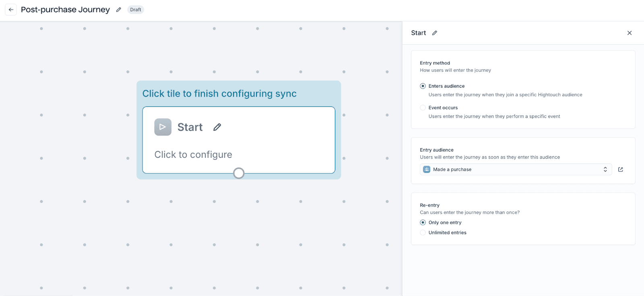Select the Event occurs radio option
This screenshot has height=296, width=644.
[423, 108]
